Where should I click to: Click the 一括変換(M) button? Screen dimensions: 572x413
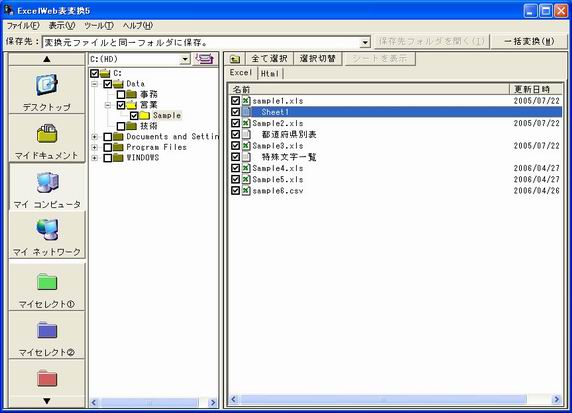(x=529, y=41)
